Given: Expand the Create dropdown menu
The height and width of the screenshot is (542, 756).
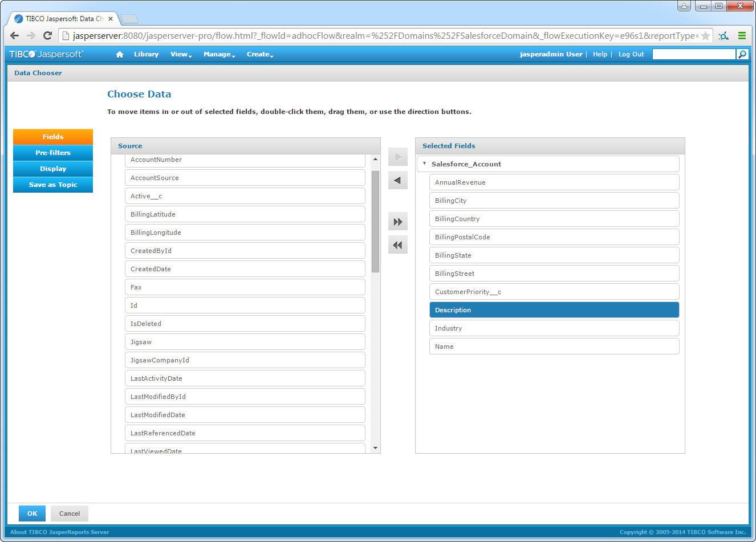Looking at the screenshot, I should click(x=260, y=55).
